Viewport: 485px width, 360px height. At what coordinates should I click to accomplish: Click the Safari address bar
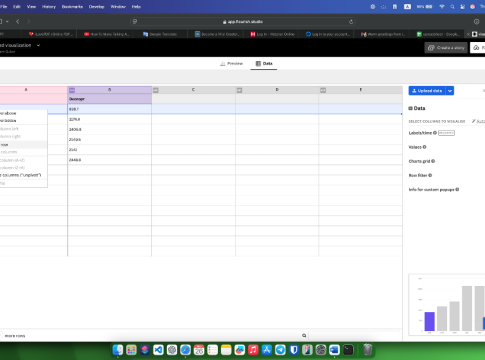[x=243, y=22]
